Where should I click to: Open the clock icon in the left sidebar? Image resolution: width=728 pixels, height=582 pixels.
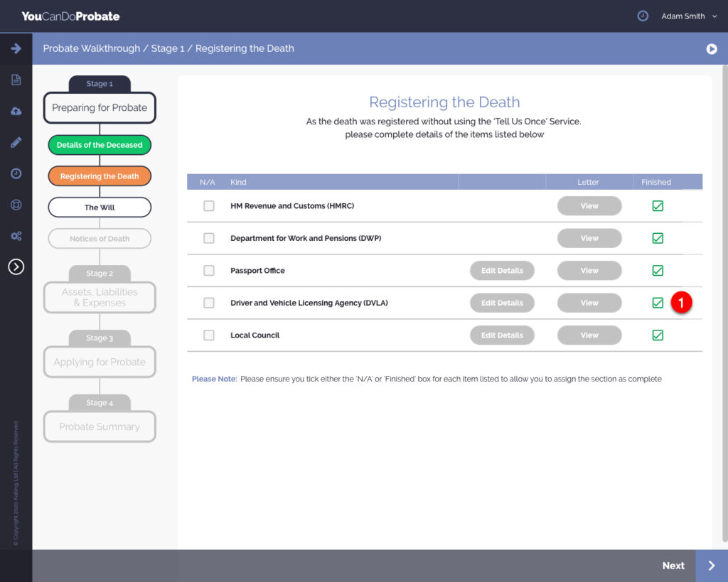tap(16, 173)
